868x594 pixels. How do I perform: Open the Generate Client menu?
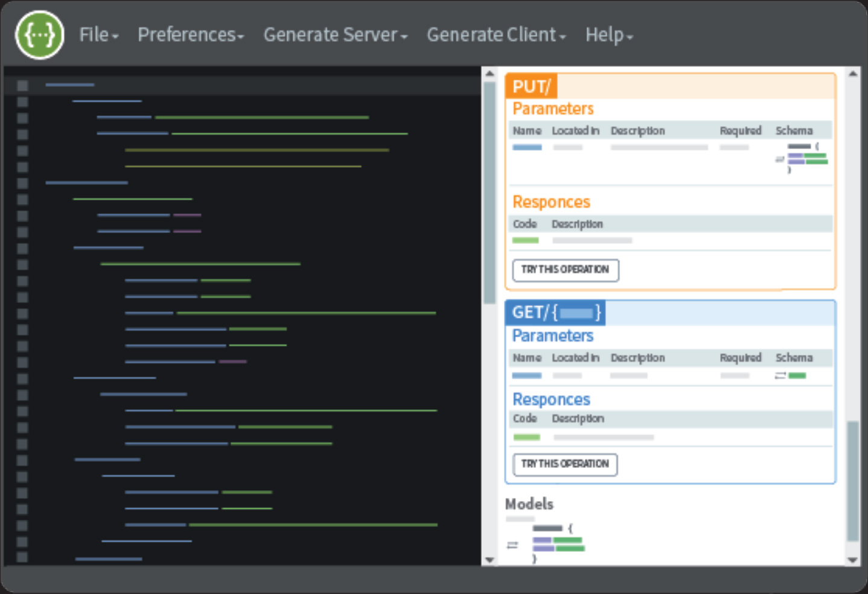point(496,35)
